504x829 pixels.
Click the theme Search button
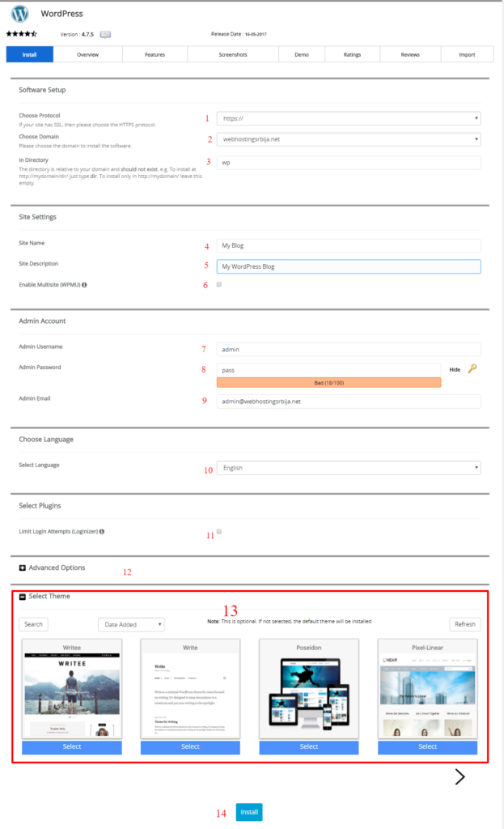(x=33, y=624)
